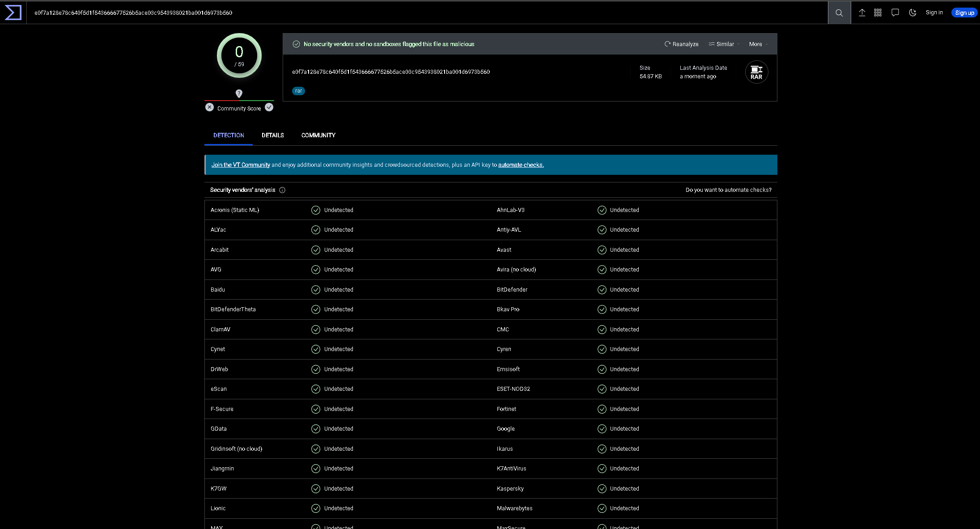This screenshot has width=980, height=529.
Task: Click the ALYac undetected check icon
Action: tap(316, 230)
